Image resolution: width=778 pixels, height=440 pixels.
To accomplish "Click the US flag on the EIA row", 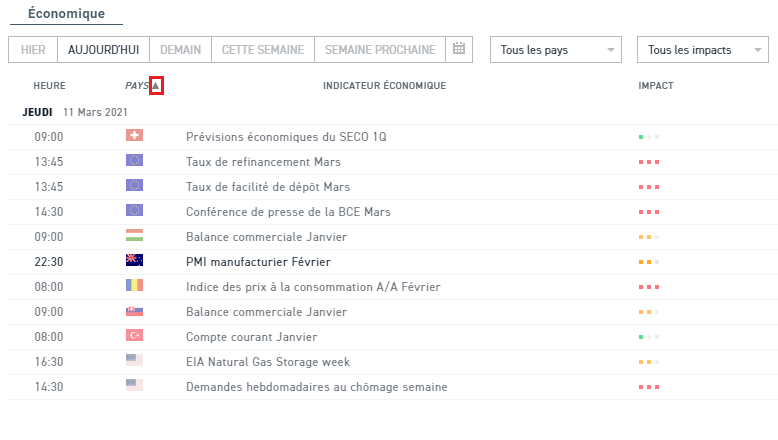I will tap(134, 361).
